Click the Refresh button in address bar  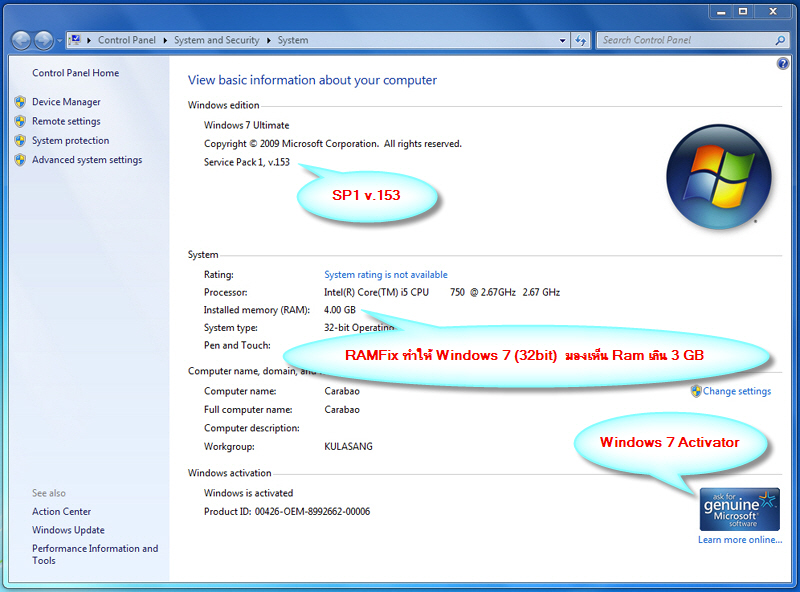tap(581, 40)
